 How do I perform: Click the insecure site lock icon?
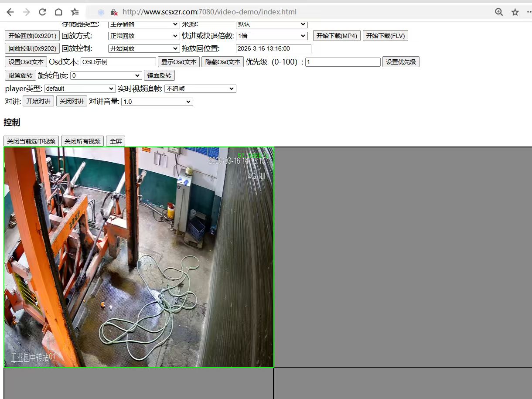coord(114,12)
